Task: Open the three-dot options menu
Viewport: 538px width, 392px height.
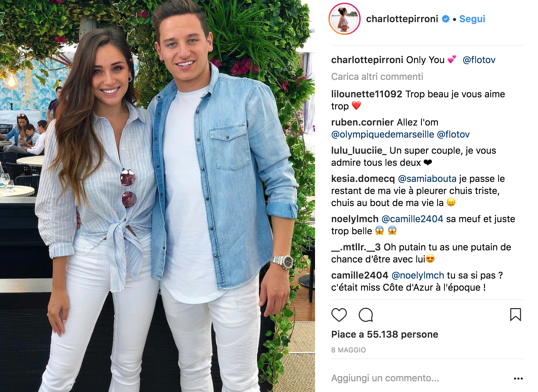Action: point(518,378)
